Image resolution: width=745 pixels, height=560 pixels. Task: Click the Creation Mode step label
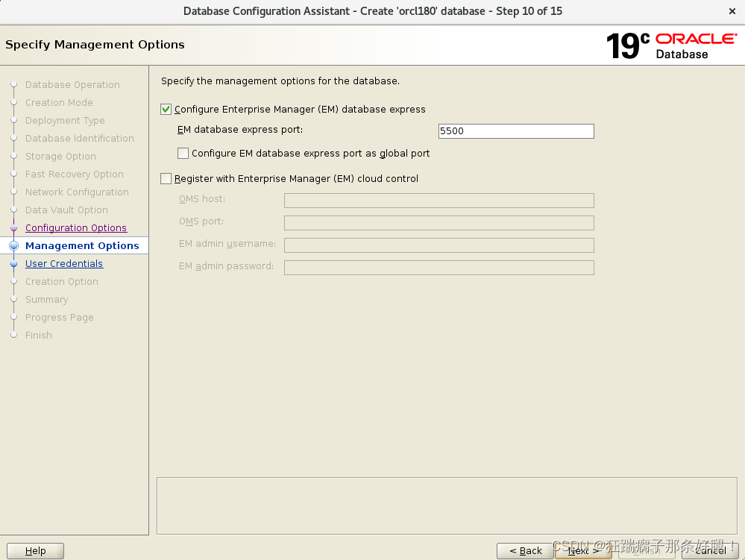[x=59, y=103]
